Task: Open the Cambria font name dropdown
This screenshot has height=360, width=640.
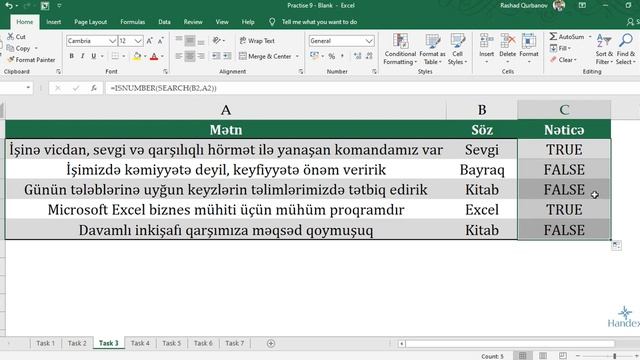Action: tap(112, 41)
